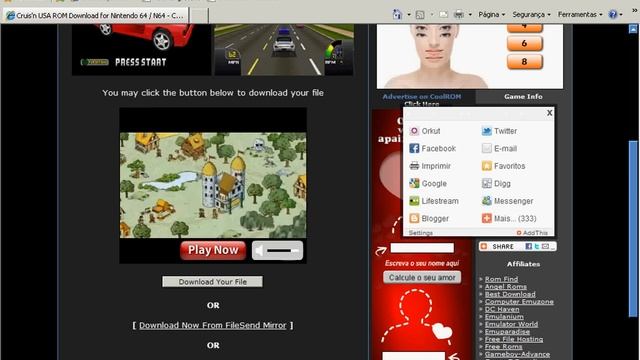Image resolution: width=640 pixels, height=360 pixels.
Task: Close the AddThis share popup
Action: (549, 113)
